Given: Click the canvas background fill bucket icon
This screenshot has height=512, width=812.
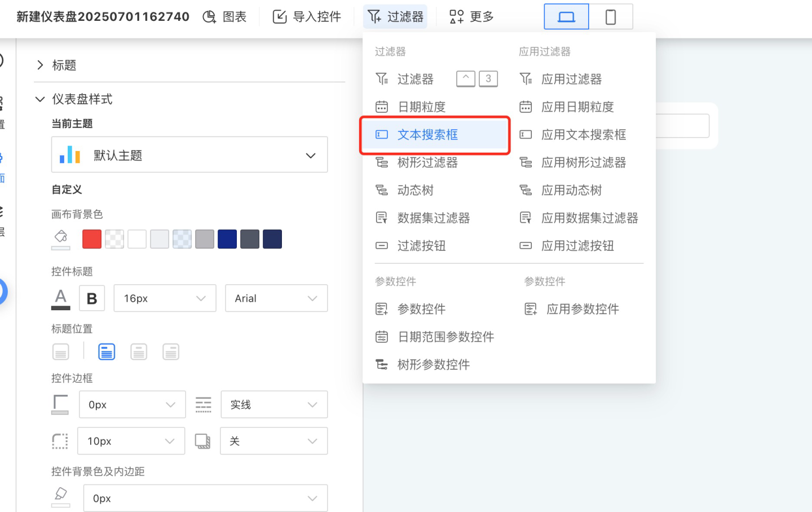Looking at the screenshot, I should (x=61, y=238).
